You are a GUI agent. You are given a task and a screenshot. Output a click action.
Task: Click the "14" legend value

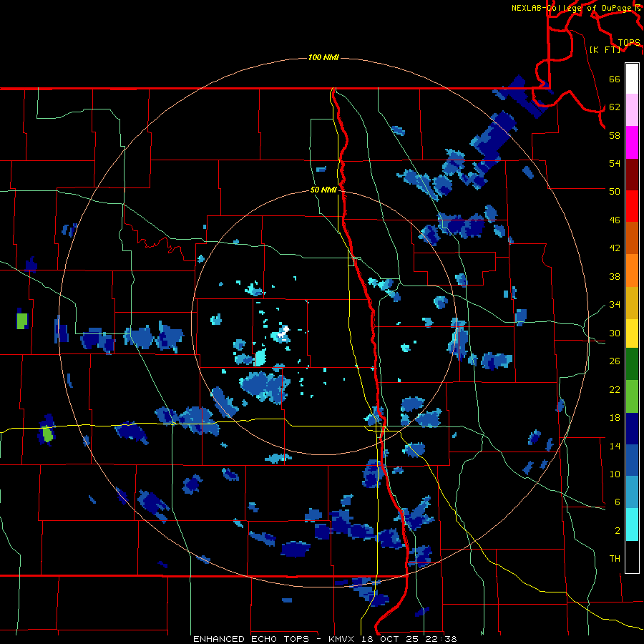pyautogui.click(x=615, y=446)
